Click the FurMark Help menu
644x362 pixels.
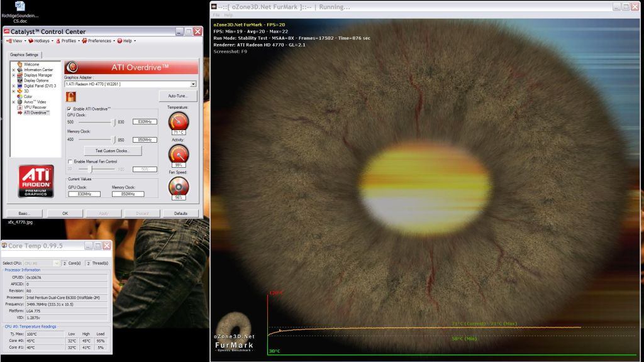(x=228, y=15)
